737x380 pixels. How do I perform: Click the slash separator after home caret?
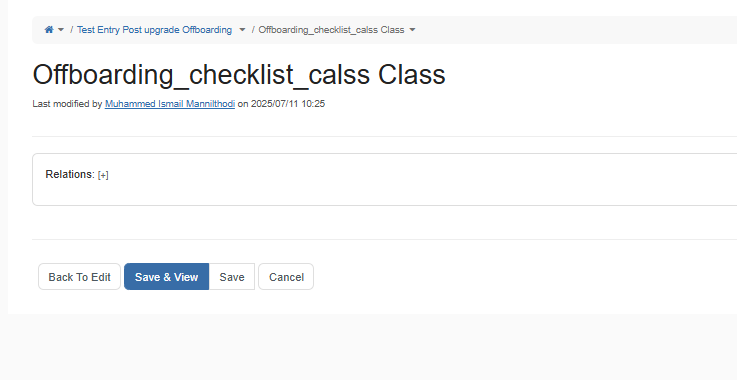tap(71, 30)
